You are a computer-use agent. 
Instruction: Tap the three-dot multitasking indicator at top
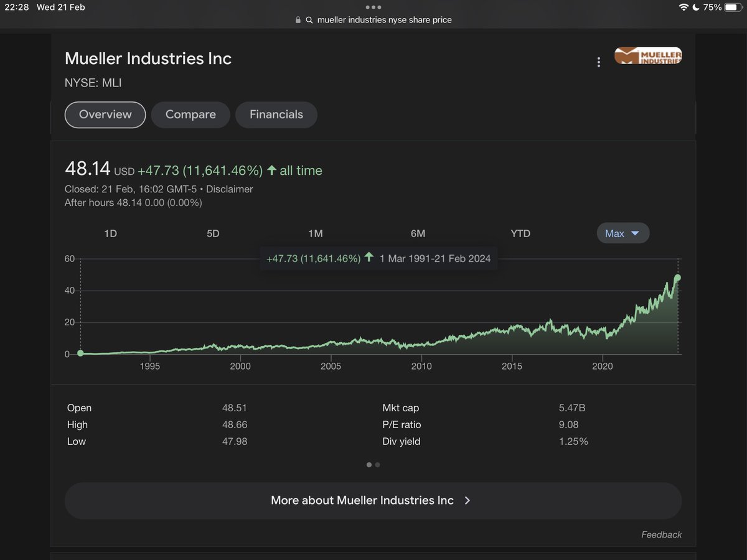pos(374,7)
